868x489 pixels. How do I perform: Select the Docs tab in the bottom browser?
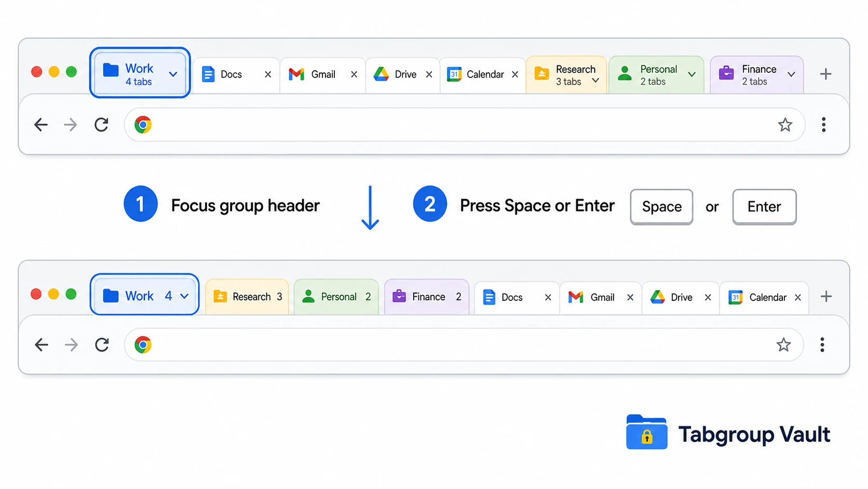coord(517,297)
